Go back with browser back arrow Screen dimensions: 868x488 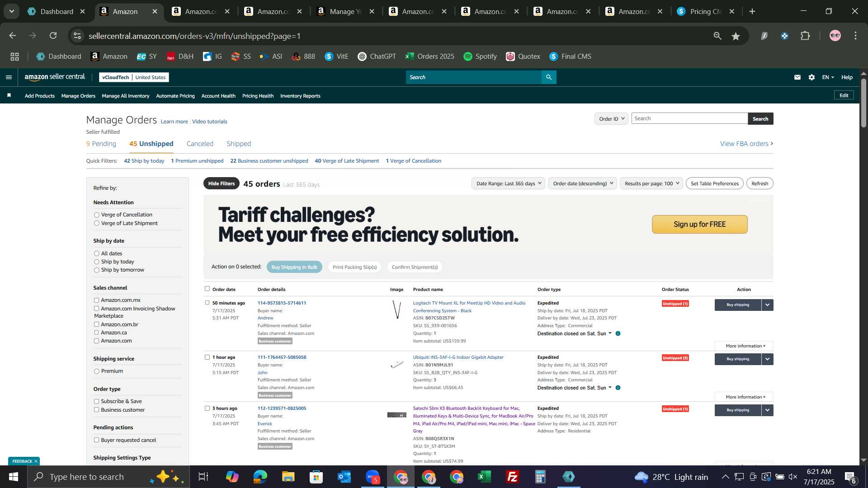point(12,36)
